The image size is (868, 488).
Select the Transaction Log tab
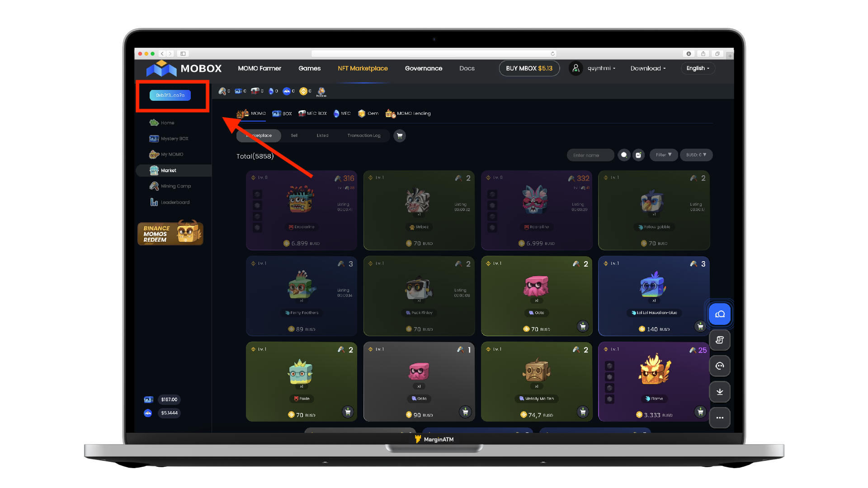tap(363, 135)
